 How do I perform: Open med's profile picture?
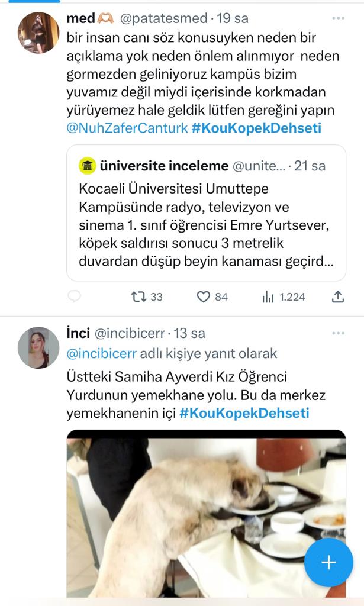tap(38, 33)
